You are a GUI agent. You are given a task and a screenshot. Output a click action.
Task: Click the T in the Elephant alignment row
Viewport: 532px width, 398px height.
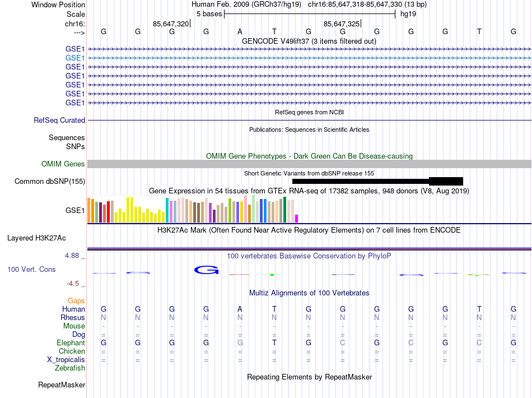point(274,343)
